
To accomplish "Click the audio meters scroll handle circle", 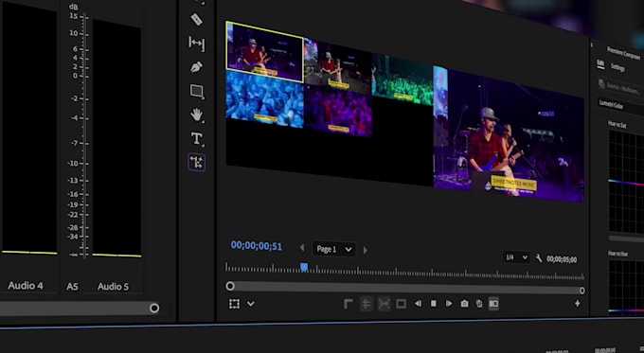I will pos(154,308).
